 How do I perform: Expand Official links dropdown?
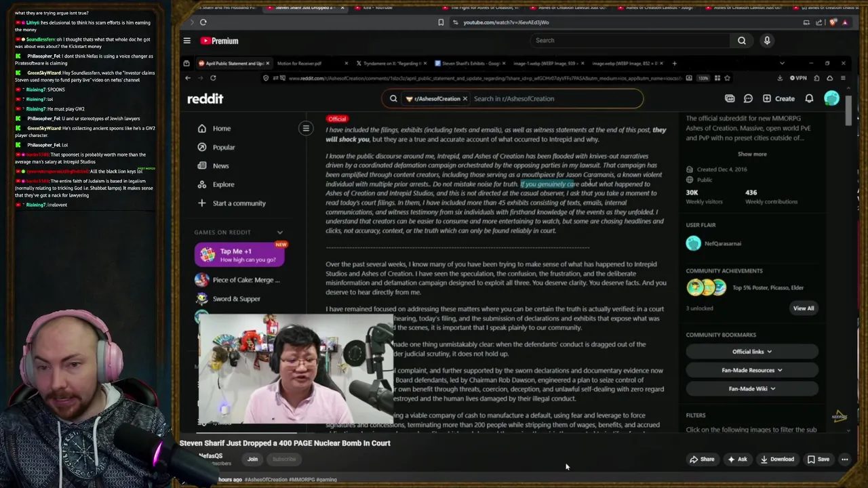click(752, 352)
